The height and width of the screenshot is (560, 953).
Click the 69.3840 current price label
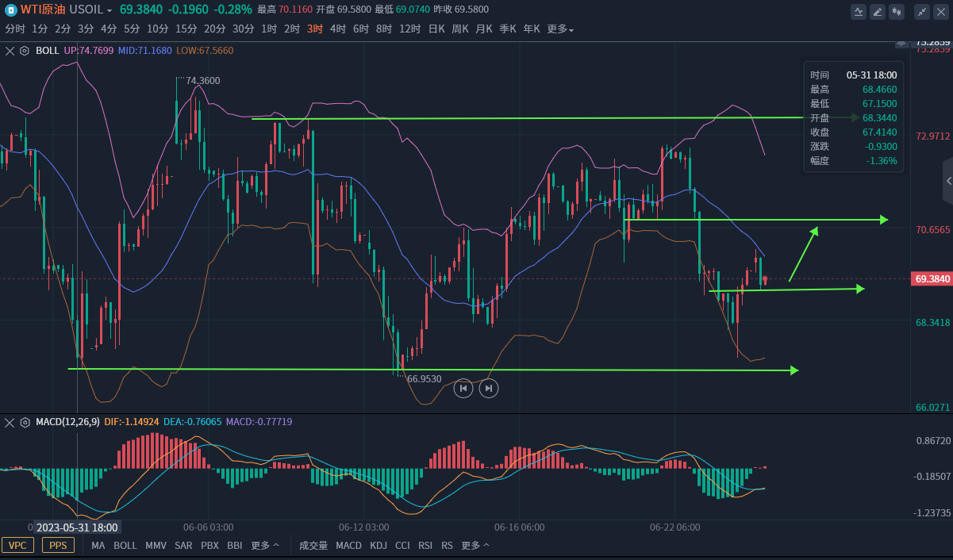pyautogui.click(x=932, y=279)
